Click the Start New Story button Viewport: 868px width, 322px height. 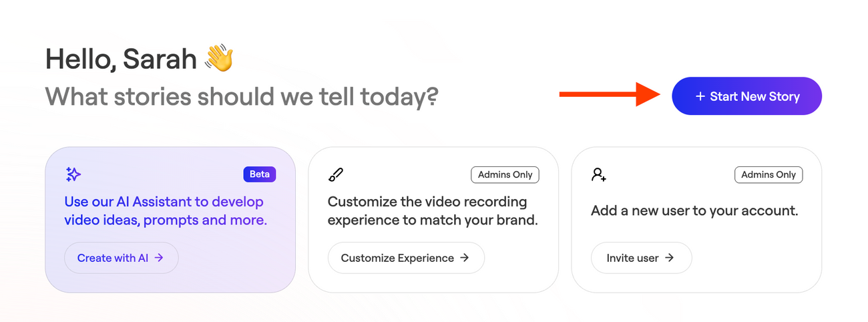pyautogui.click(x=746, y=96)
